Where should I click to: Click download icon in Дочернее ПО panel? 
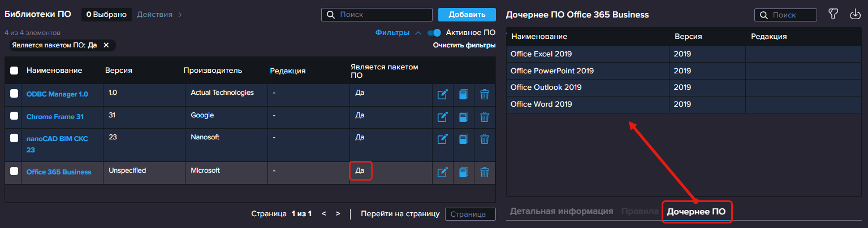pos(855,14)
